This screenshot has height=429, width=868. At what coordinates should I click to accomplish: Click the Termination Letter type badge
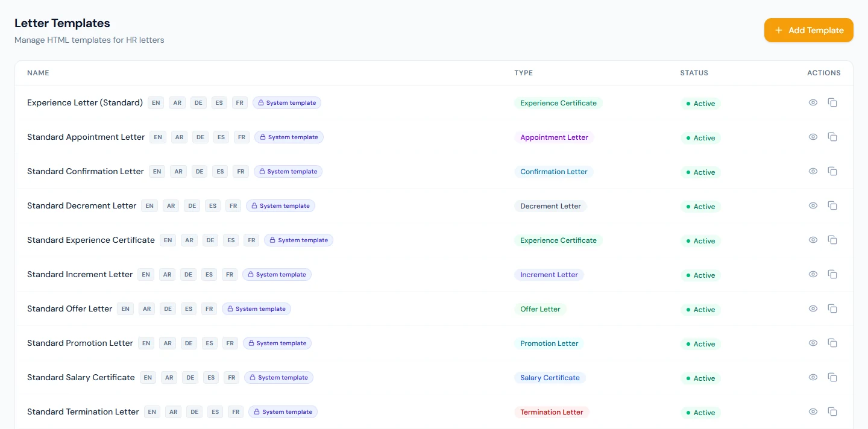coord(552,412)
